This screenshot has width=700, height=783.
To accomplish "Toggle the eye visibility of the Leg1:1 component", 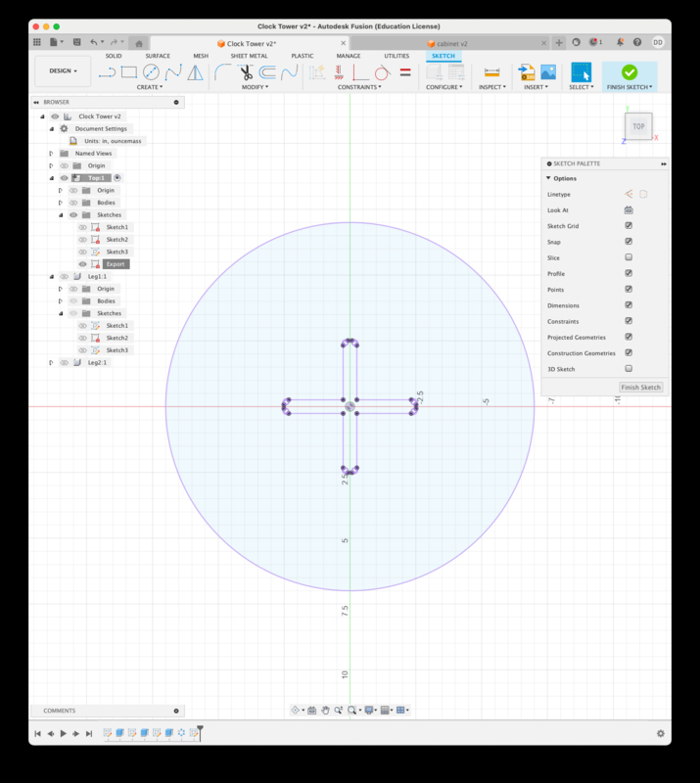I will (x=64, y=276).
